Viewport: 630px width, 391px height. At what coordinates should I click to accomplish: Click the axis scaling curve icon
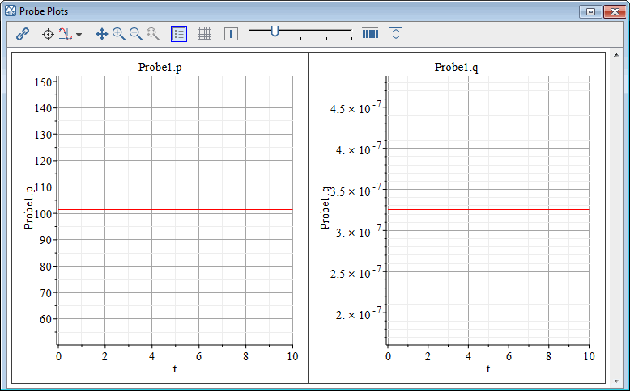coord(65,34)
